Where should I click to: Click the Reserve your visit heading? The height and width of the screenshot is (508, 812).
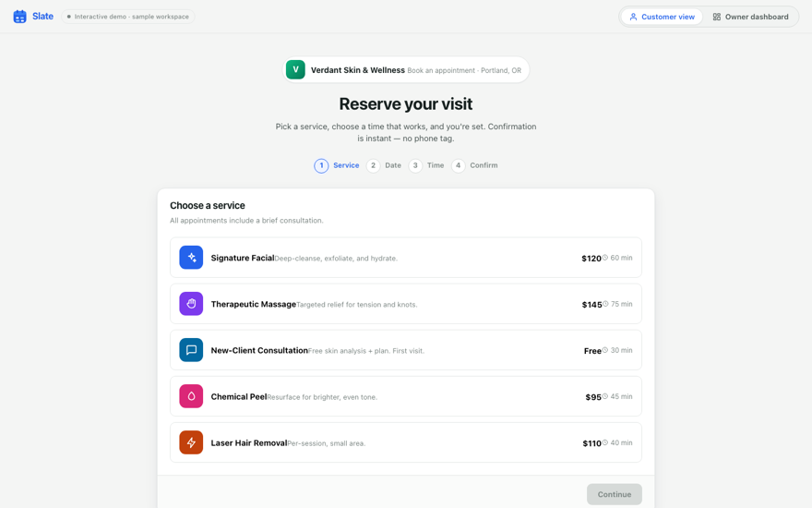[405, 103]
